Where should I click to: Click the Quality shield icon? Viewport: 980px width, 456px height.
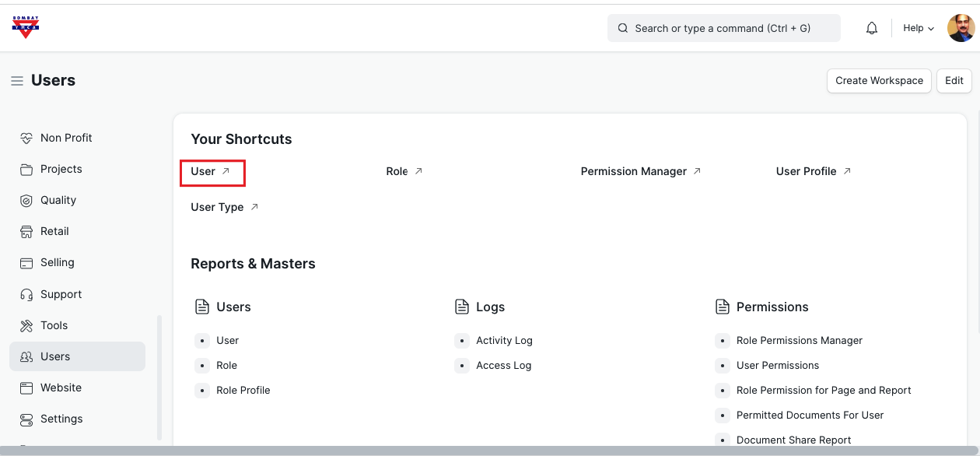[x=26, y=200]
